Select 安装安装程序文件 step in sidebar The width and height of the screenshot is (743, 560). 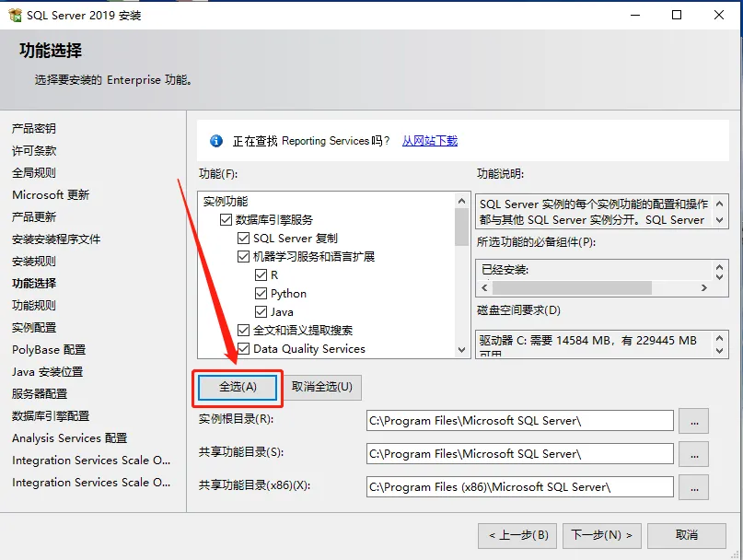click(56, 239)
